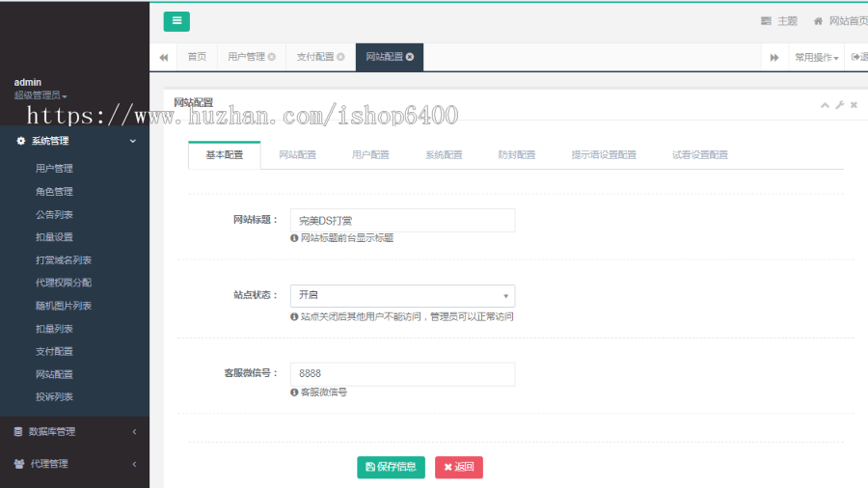Select the 系统配置 tab
The height and width of the screenshot is (488, 868).
click(444, 155)
